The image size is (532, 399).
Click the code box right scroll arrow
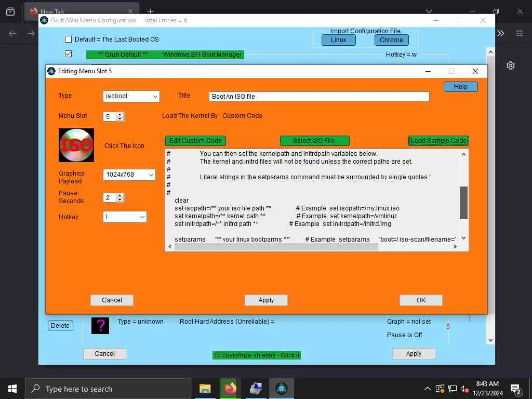click(x=455, y=247)
